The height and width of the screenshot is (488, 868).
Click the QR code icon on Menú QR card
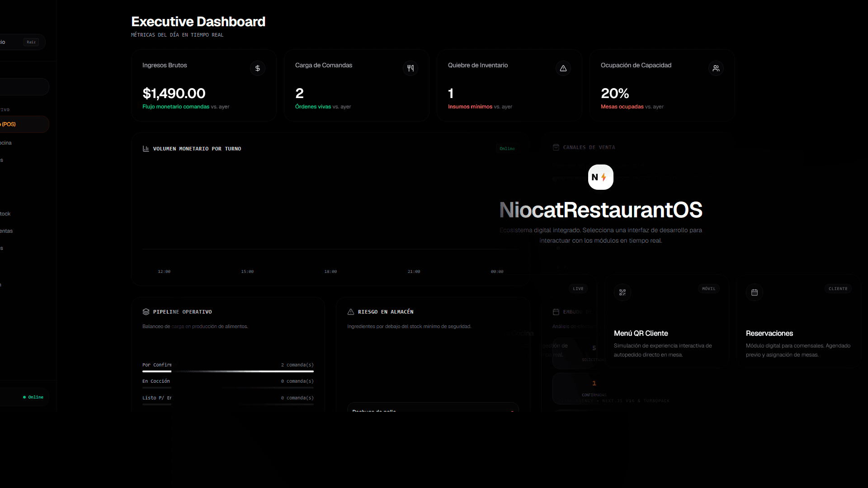pos(623,292)
